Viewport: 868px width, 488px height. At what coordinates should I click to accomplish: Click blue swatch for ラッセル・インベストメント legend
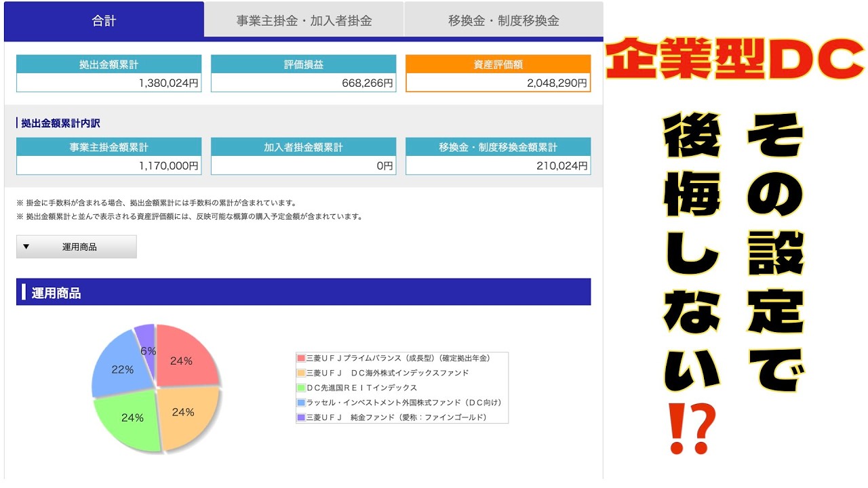[301, 403]
